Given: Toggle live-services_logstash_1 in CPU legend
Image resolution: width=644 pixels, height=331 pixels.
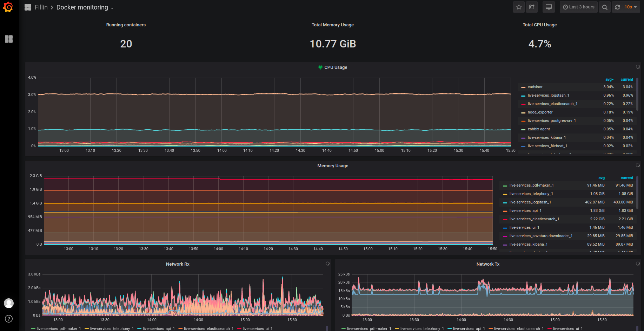Looking at the screenshot, I should click(548, 95).
